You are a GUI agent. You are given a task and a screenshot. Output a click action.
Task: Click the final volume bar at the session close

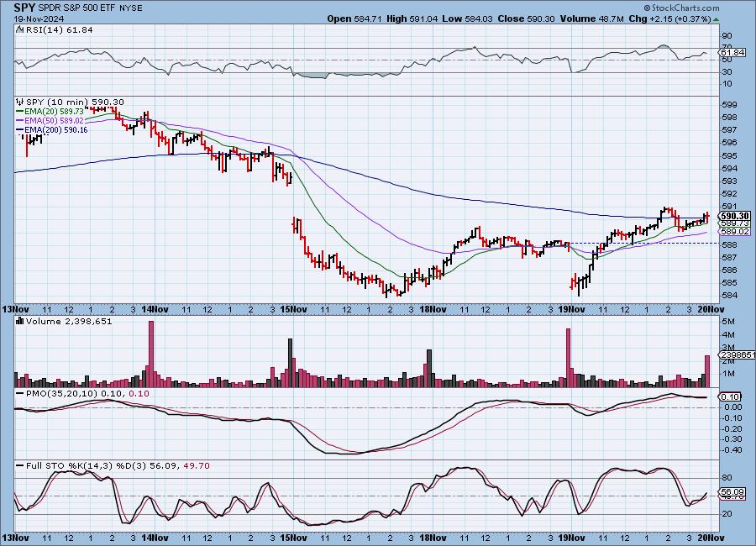tap(707, 371)
